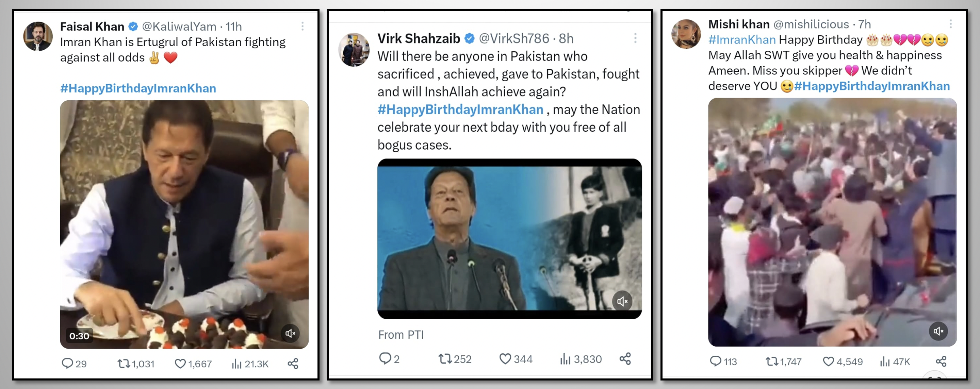Open more options on Virk Shahzaib's tweet
This screenshot has height=389, width=980.
pos(635,38)
